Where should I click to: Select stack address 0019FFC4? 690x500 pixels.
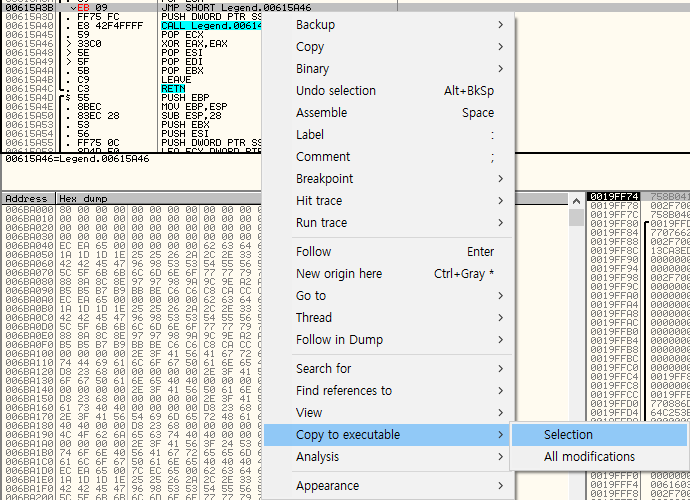(614, 376)
